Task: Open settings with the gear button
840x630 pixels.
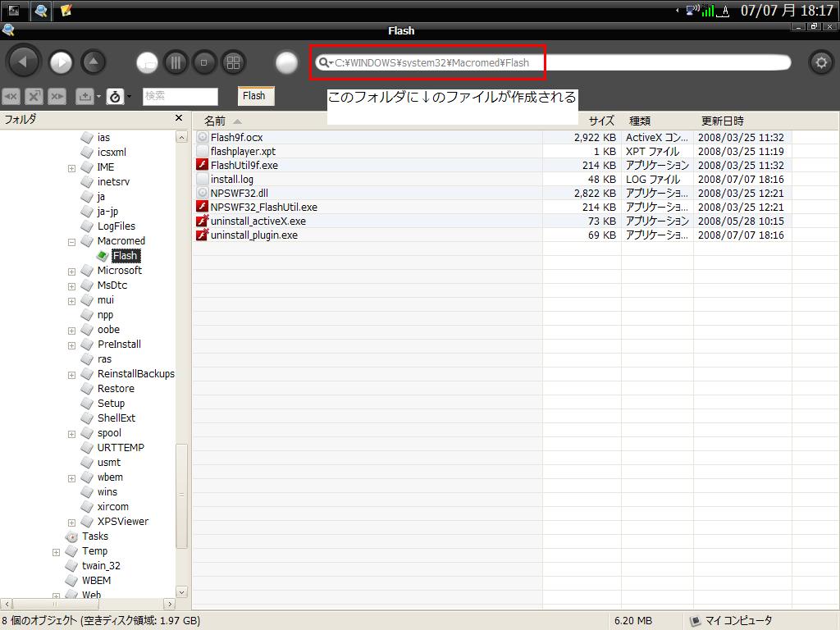Action: pyautogui.click(x=820, y=62)
